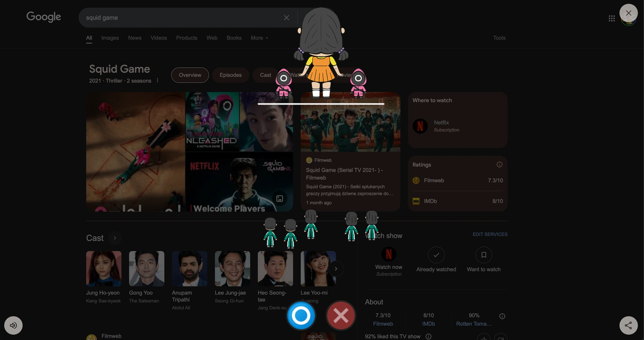Image resolution: width=644 pixels, height=340 pixels.
Task: Open the Squid Game Unleashed image
Action: click(x=213, y=122)
